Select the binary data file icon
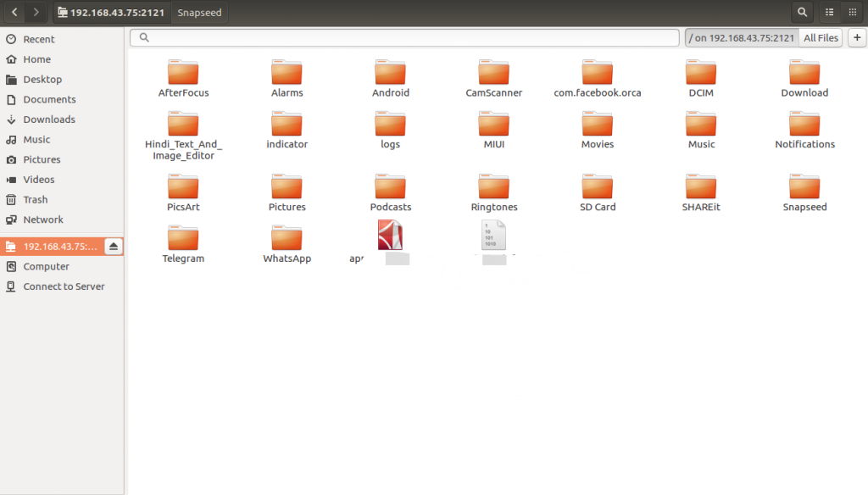Viewport: 868px width, 495px height. tap(493, 235)
